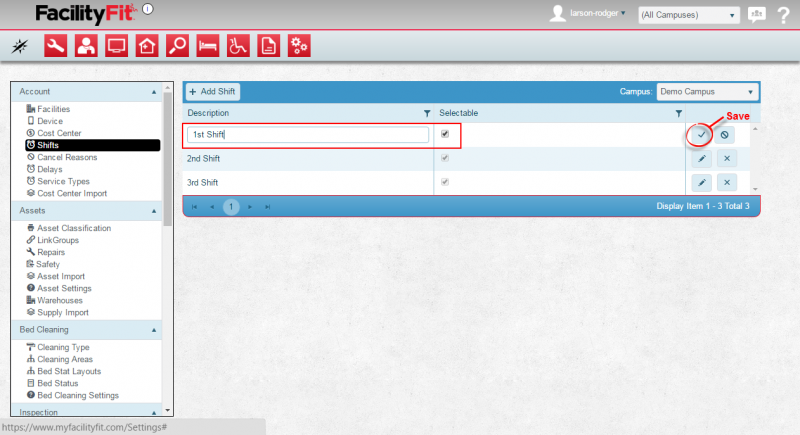The image size is (800, 435).
Task: Open the monitor display module icon
Action: click(116, 46)
